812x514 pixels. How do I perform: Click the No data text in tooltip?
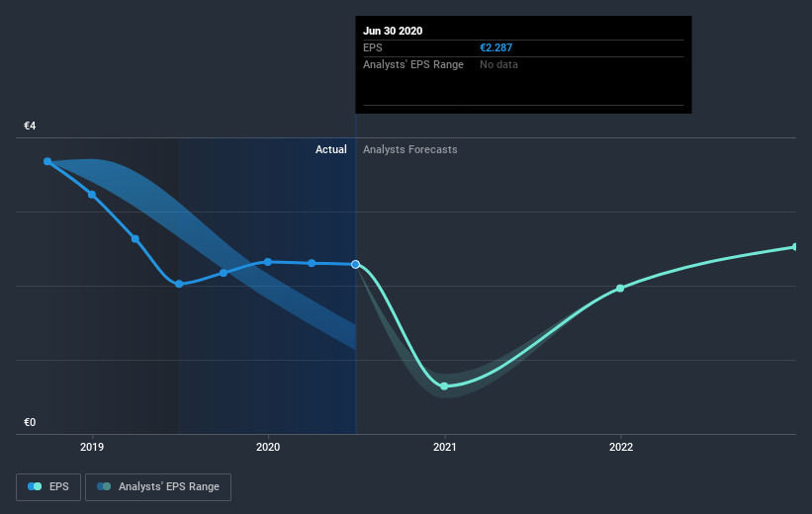click(x=498, y=64)
